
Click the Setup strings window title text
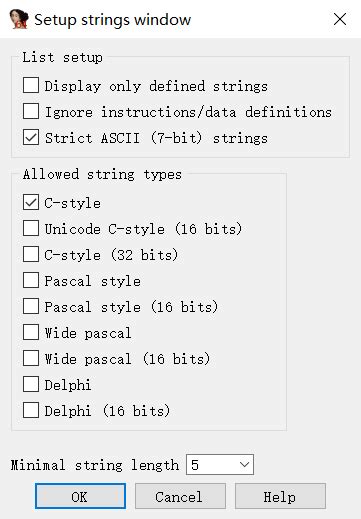coord(113,20)
